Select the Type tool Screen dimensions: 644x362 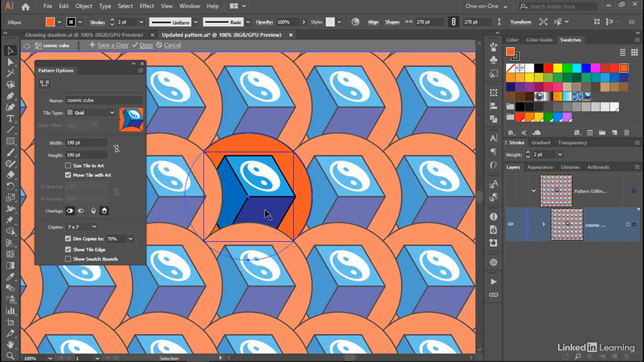10,119
